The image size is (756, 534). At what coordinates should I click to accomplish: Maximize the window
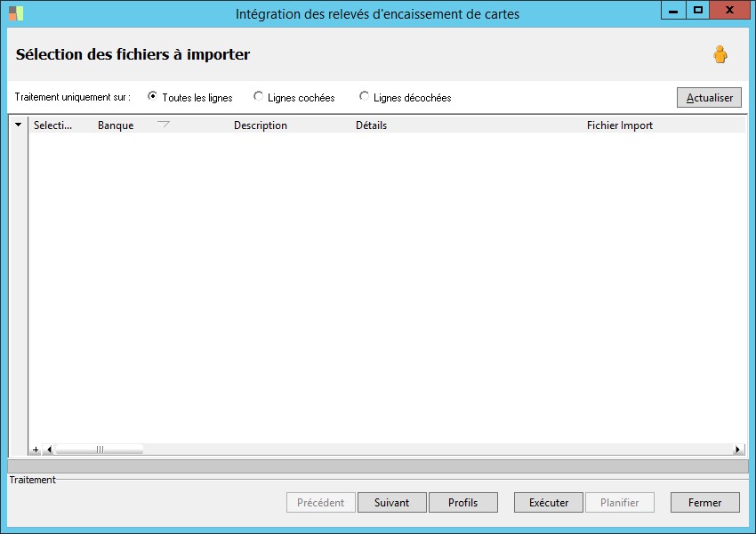(697, 10)
